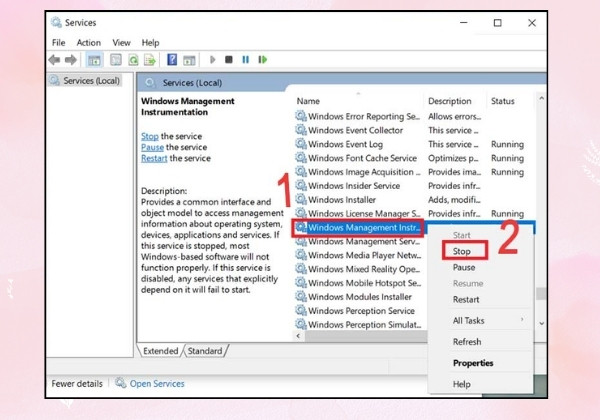Open the Help question-mark toolbar icon
The width and height of the screenshot is (600, 420).
pyautogui.click(x=172, y=60)
